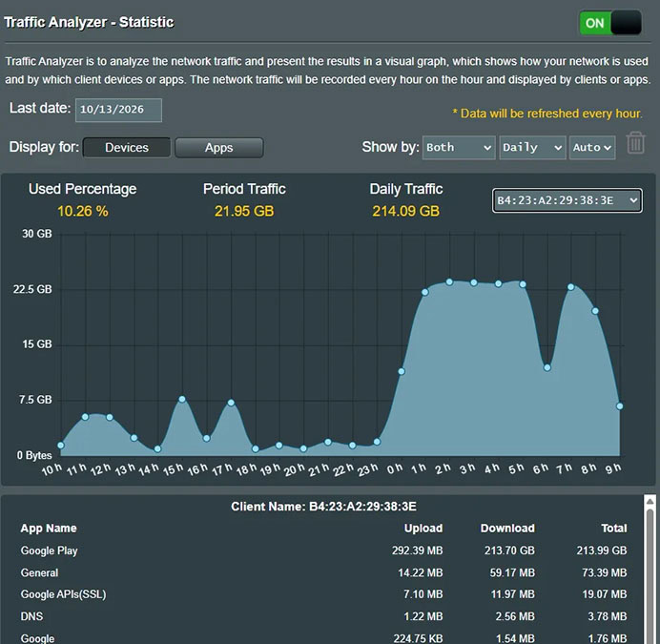Click the General app row name
Image resolution: width=660 pixels, height=644 pixels.
click(x=39, y=572)
